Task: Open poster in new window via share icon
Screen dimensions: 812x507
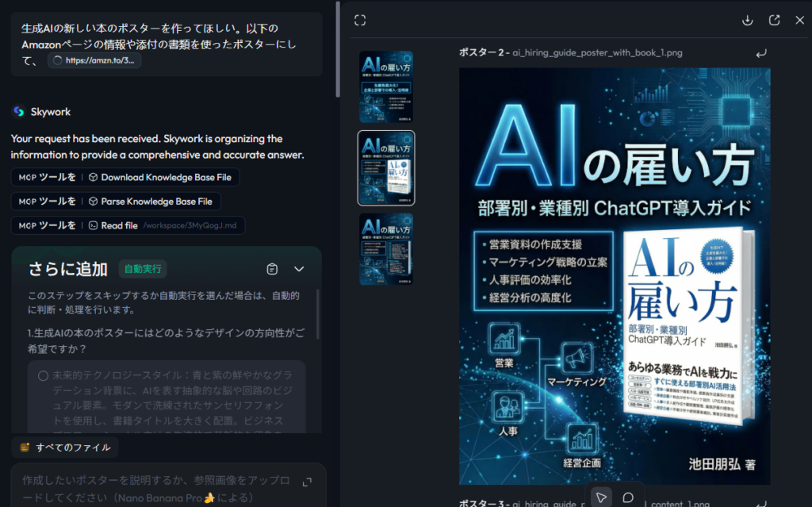Action: 774,21
